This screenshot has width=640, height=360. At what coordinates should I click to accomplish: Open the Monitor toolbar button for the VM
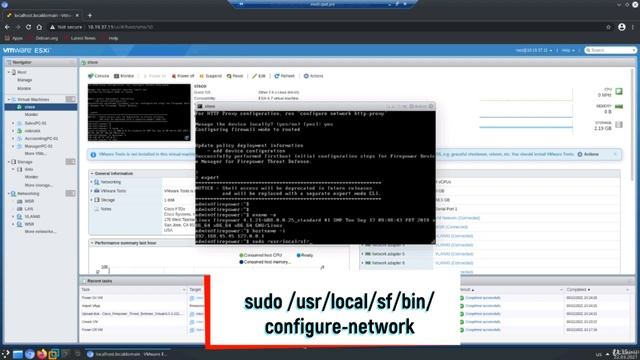tap(124, 76)
